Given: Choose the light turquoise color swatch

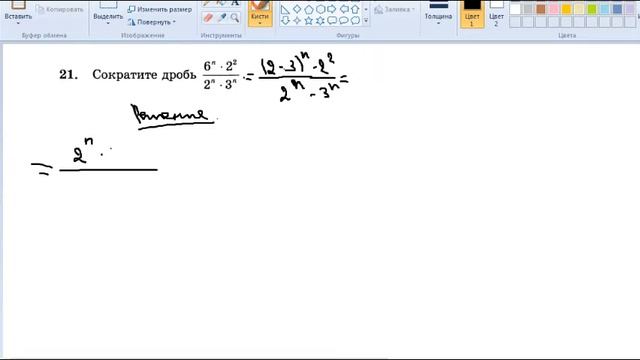Looking at the screenshot, I should point(605,9).
